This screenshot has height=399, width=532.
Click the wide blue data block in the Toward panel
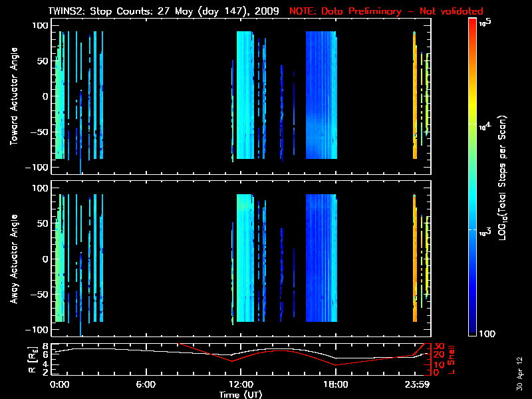point(321,95)
